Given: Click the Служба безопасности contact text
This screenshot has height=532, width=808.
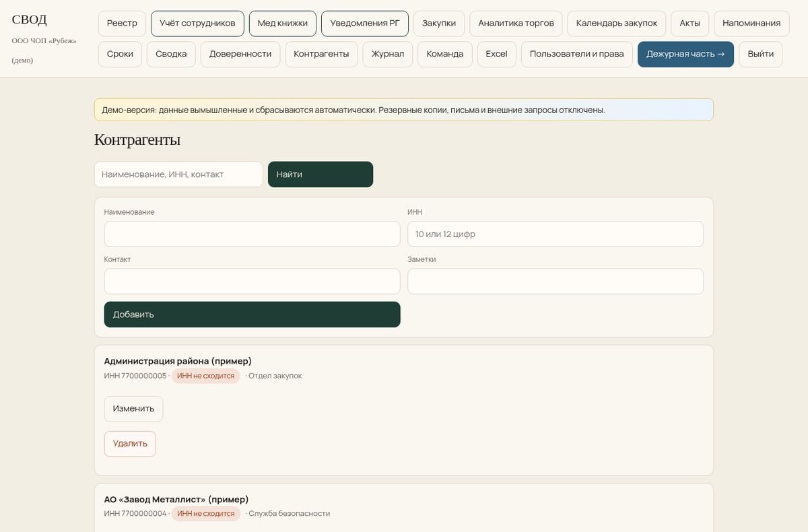Looking at the screenshot, I should pos(289,514).
